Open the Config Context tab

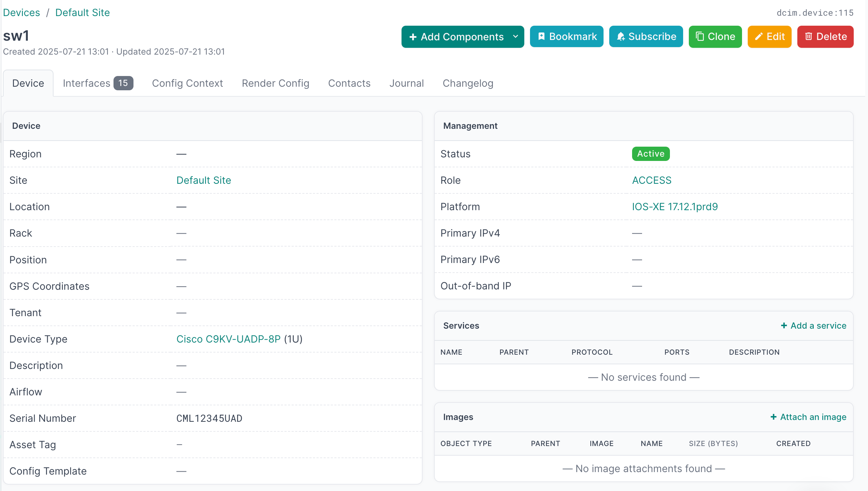187,83
